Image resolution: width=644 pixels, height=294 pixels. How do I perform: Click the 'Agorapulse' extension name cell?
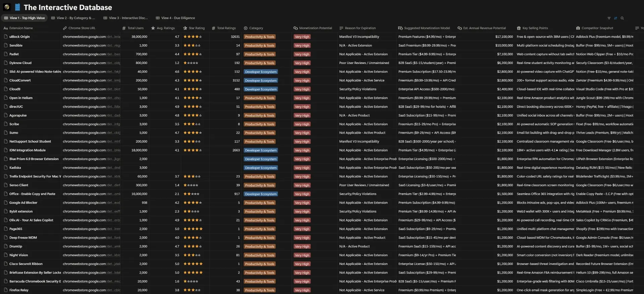coord(18,115)
